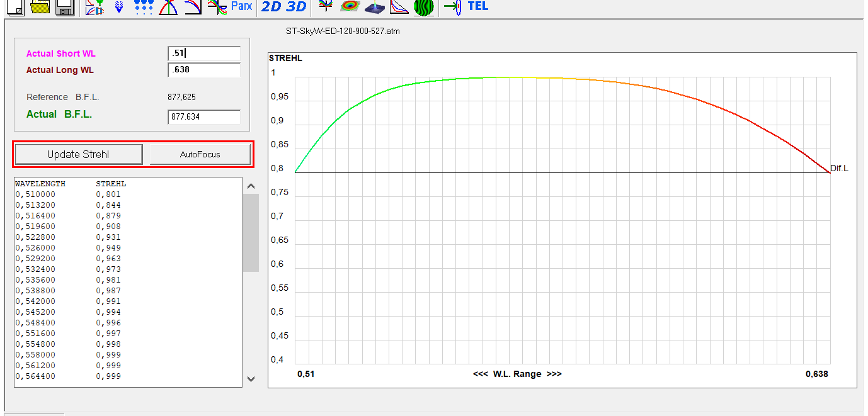Open the MTF curve graph icon
The image size is (868, 416).
[399, 7]
